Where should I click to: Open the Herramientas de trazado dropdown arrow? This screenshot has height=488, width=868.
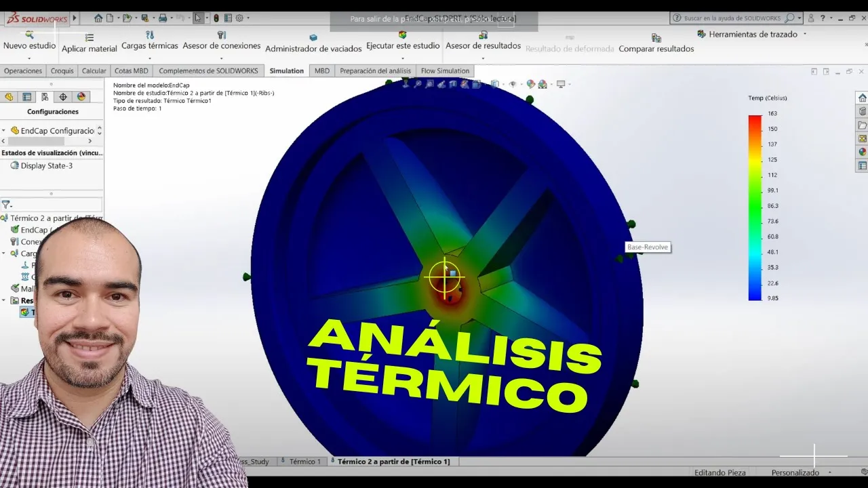pyautogui.click(x=805, y=34)
